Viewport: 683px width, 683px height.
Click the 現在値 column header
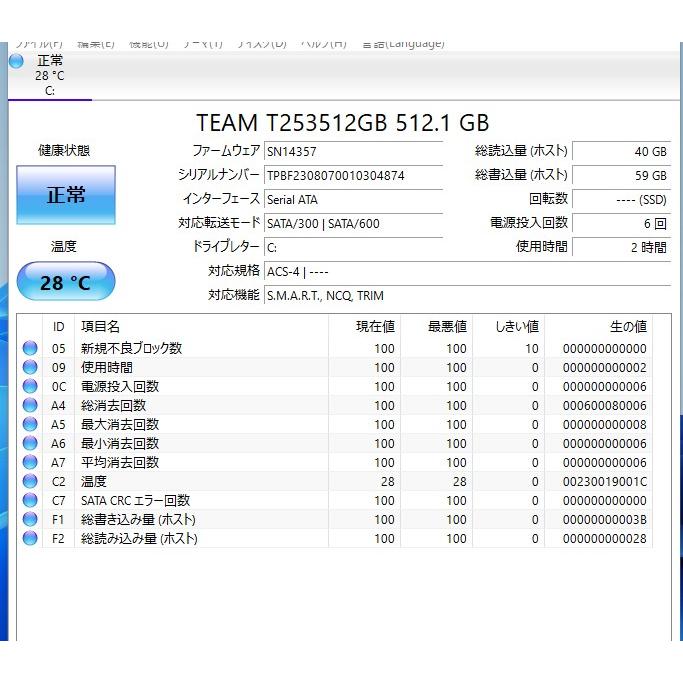(365, 327)
